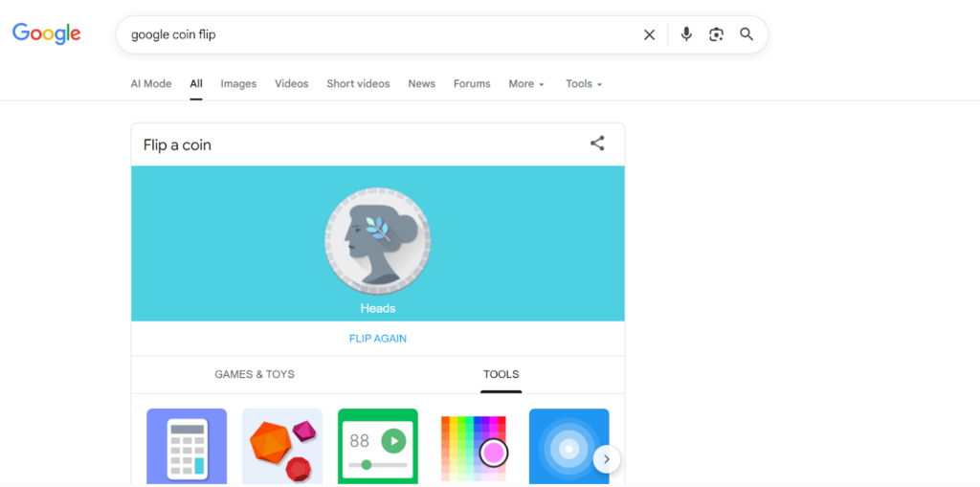
Task: Clear the search box with X icon
Action: (650, 35)
